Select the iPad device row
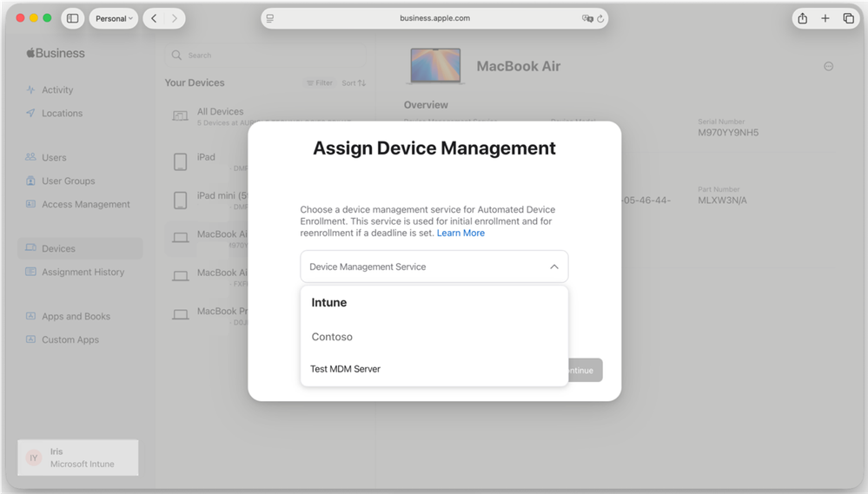This screenshot has height=494, width=868. 209,161
